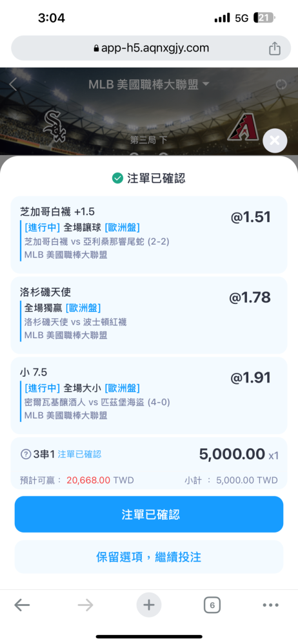
Task: Tap the back chevron in match header
Action: 13,84
